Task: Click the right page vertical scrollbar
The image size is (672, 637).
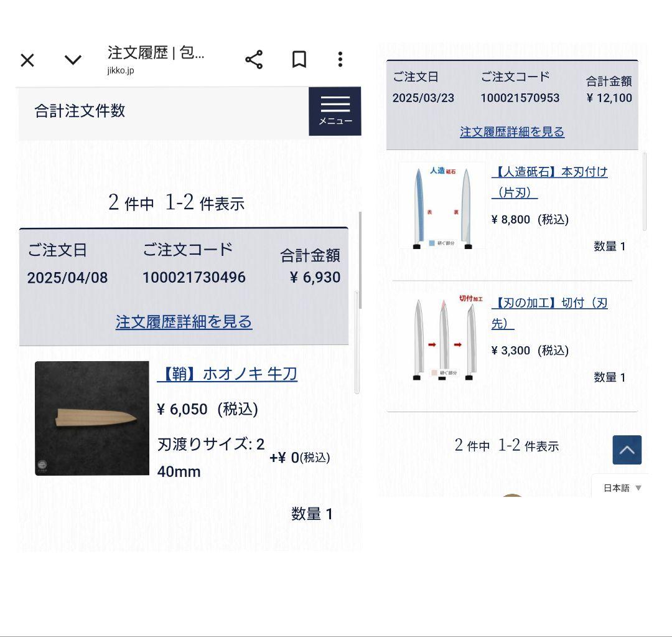Action: [645, 191]
